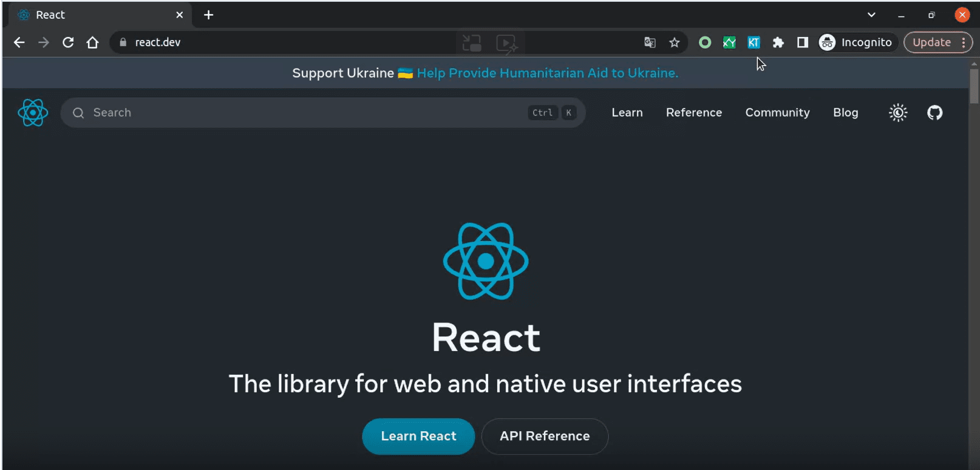Open the Learn navigation item
980x470 pixels.
pyautogui.click(x=627, y=112)
